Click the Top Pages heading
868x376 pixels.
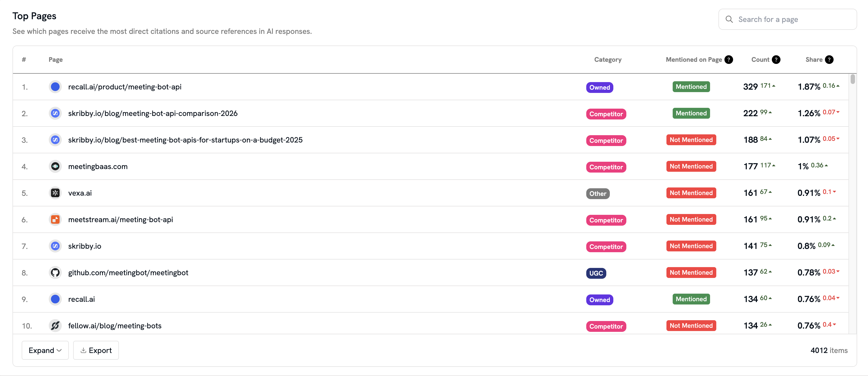[x=34, y=16]
